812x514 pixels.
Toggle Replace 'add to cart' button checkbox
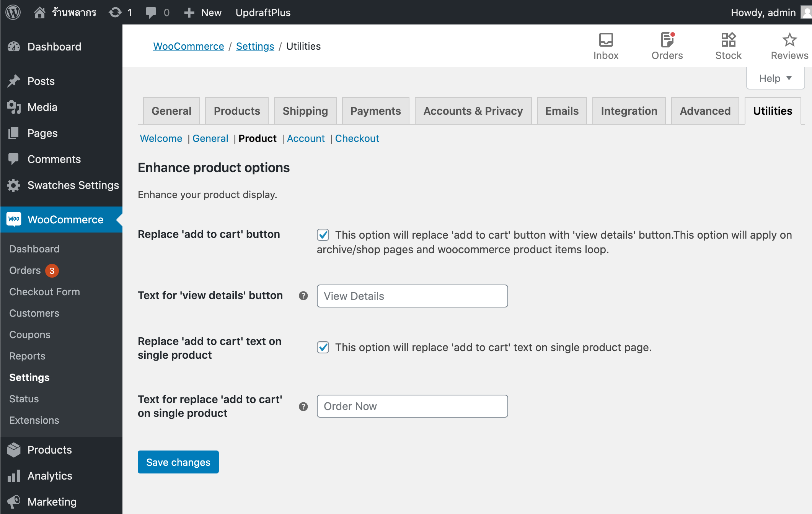coord(323,235)
